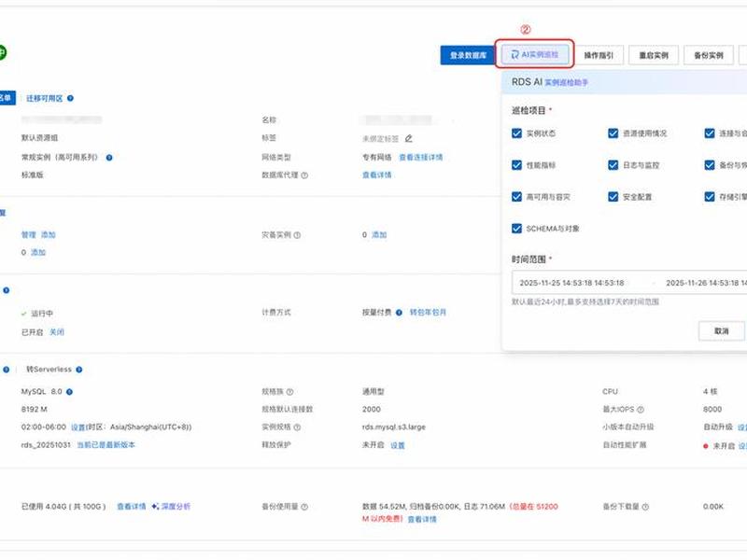Click help icon left of 转Serverless
The width and height of the screenshot is (747, 560).
(7, 370)
